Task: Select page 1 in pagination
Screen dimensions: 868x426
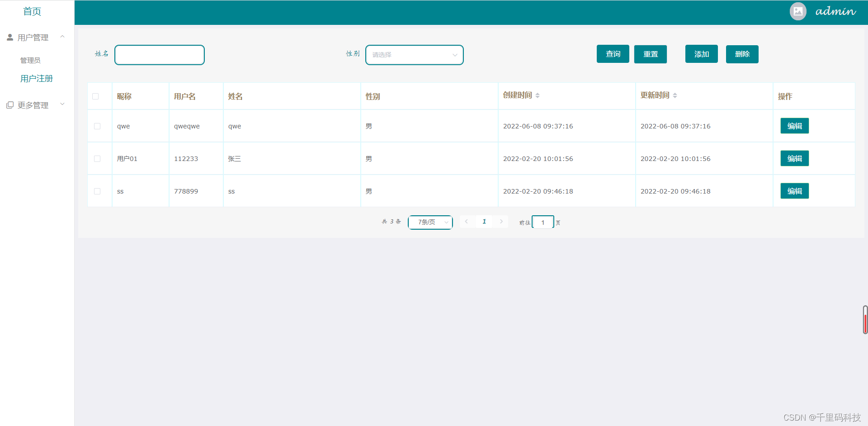Action: click(x=484, y=222)
